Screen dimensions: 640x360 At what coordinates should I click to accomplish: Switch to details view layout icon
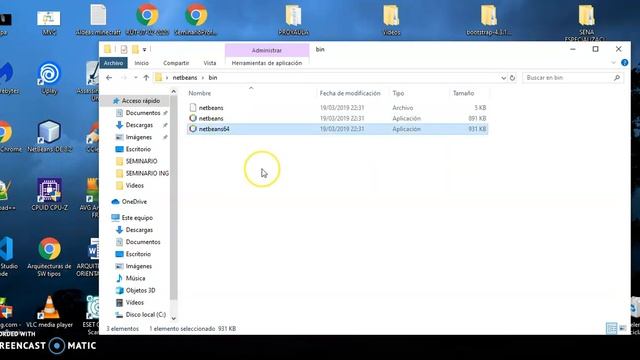[611, 328]
